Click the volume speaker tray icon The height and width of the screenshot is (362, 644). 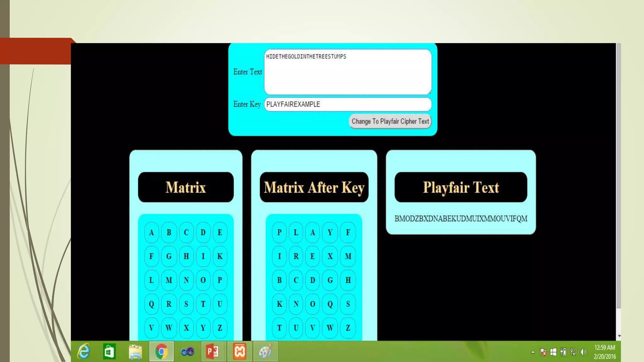(584, 352)
